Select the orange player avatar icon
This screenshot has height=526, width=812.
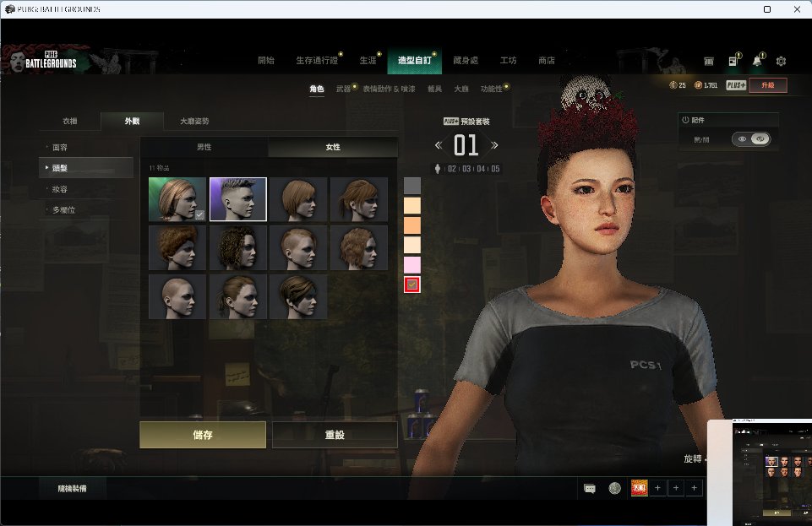(x=639, y=488)
